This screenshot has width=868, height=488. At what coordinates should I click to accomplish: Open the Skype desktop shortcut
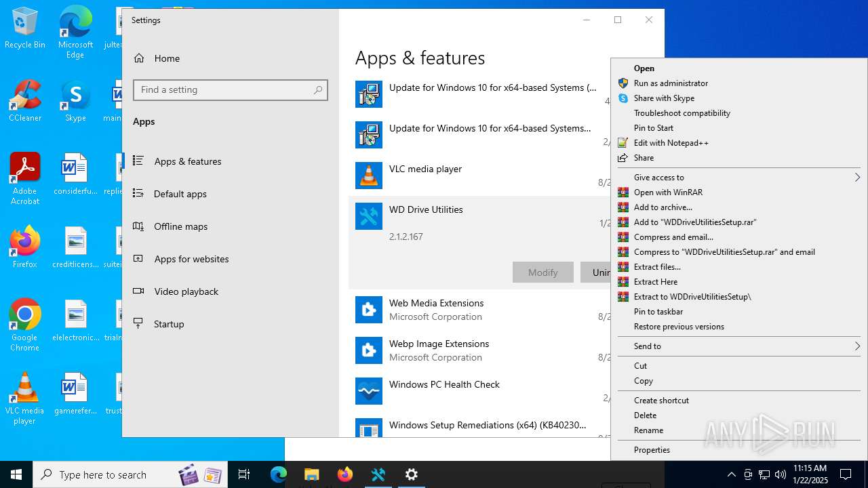point(75,101)
